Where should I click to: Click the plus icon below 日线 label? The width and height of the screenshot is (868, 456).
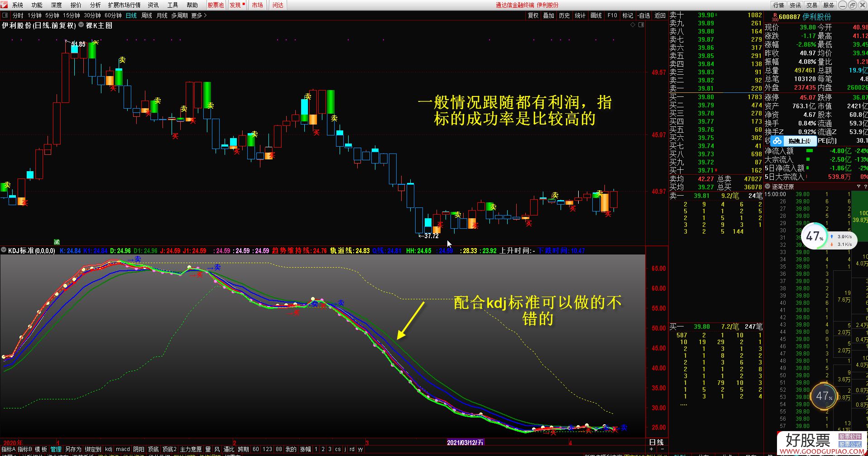651,449
